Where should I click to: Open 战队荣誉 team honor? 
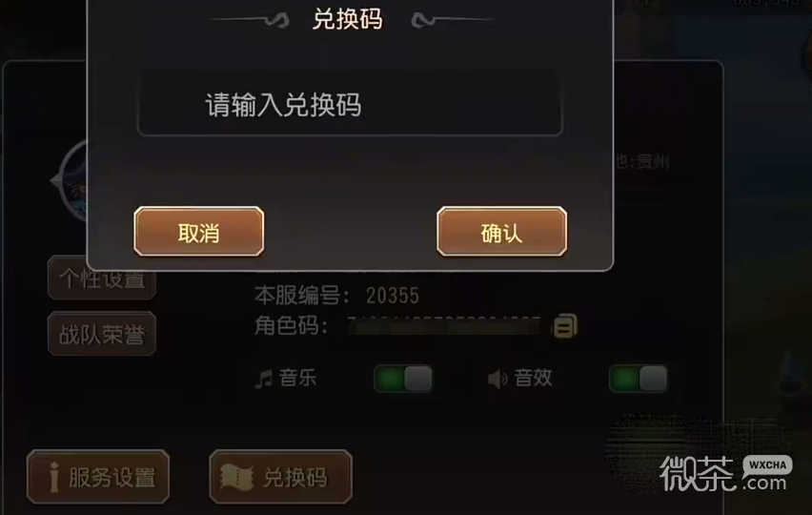[102, 334]
